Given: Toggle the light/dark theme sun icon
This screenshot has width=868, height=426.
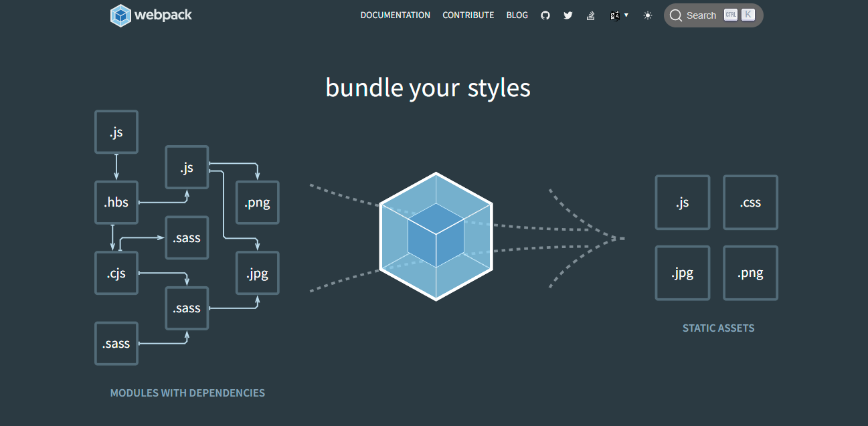Looking at the screenshot, I should tap(648, 15).
